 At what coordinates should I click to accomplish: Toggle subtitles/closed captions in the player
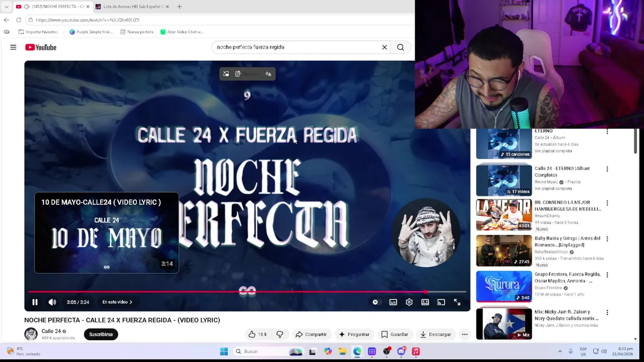(x=393, y=302)
